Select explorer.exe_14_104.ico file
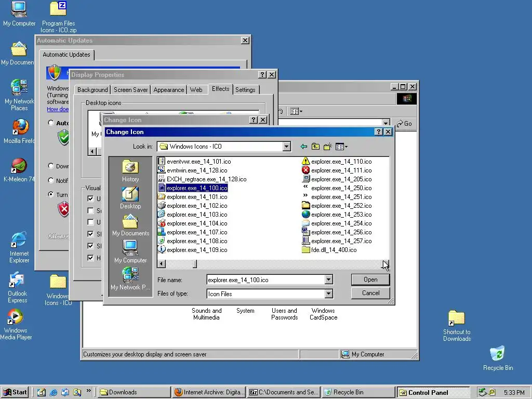Image resolution: width=532 pixels, height=399 pixels. [193, 223]
